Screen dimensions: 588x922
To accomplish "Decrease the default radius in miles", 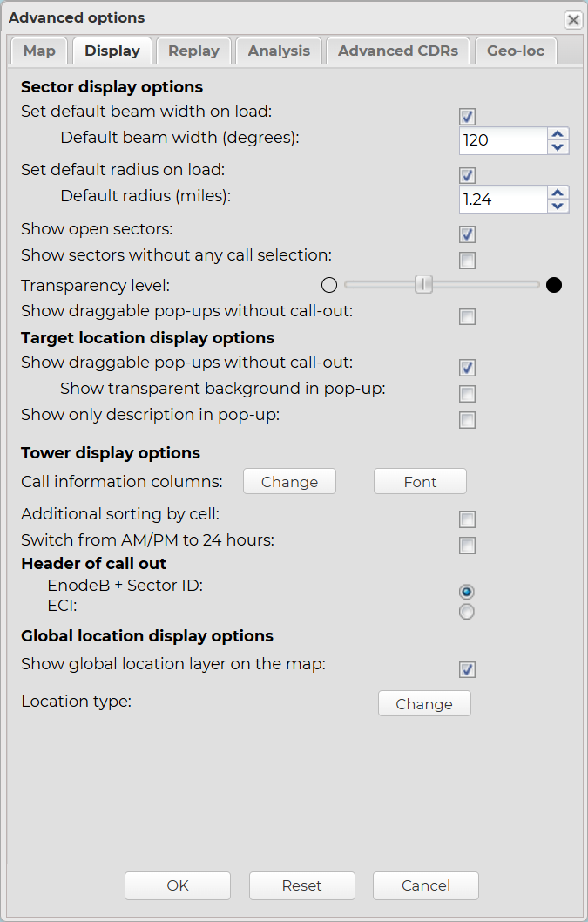I will pos(558,206).
